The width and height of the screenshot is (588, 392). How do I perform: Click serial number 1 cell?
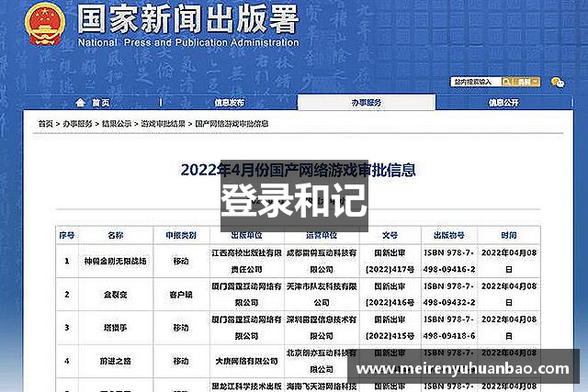click(x=67, y=262)
